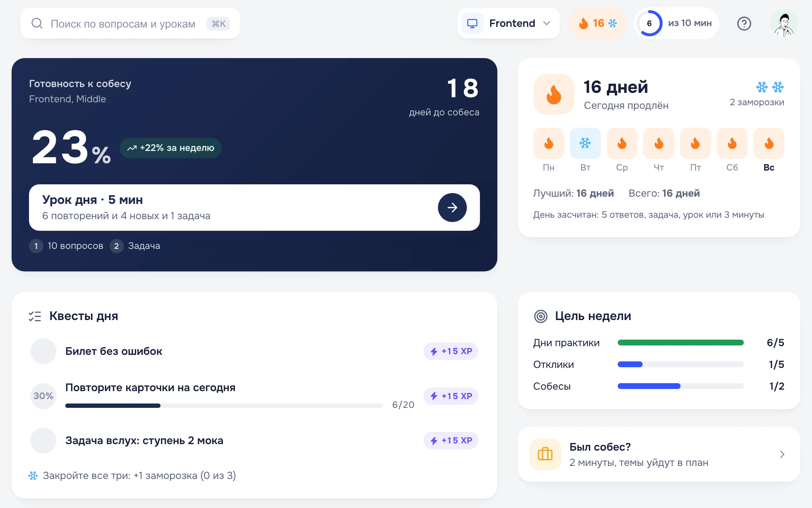Screen dimensions: 812x508
Task: Click the card review progress bar
Action: (224, 406)
